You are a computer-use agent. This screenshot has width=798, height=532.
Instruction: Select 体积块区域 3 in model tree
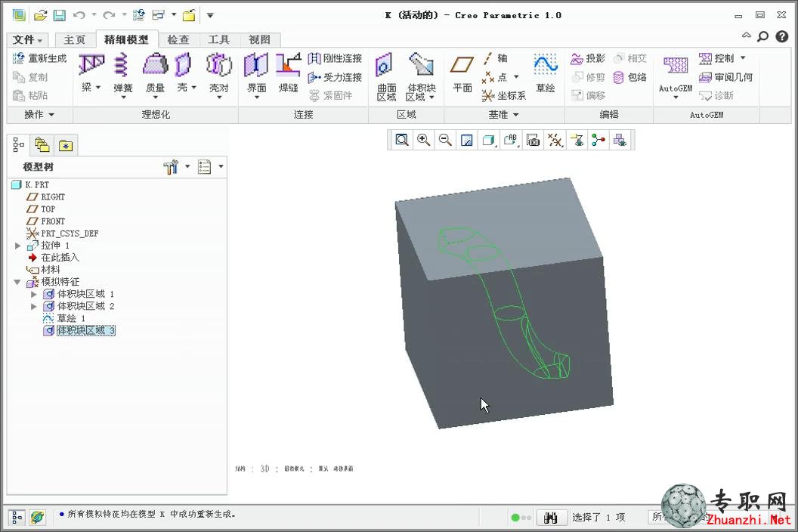click(x=79, y=330)
